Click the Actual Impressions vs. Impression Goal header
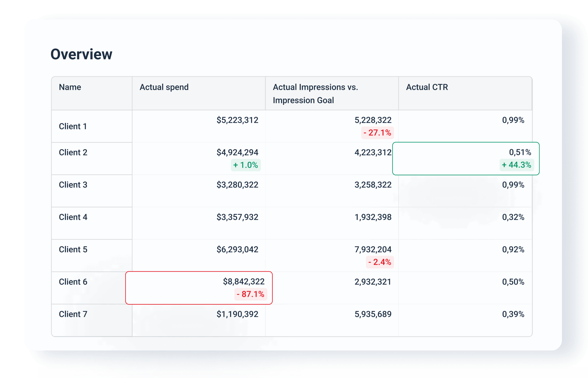Screen dimensions: 588x378 tap(315, 93)
